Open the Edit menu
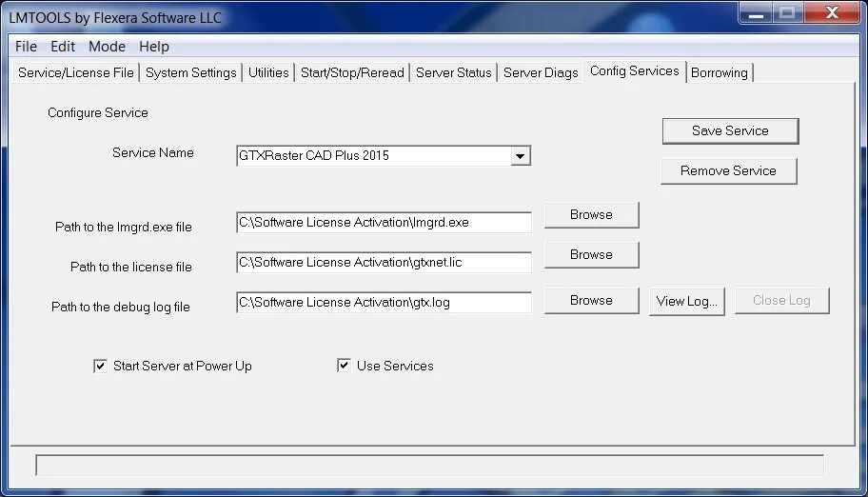Viewport: 868px width, 497px height. [x=63, y=47]
